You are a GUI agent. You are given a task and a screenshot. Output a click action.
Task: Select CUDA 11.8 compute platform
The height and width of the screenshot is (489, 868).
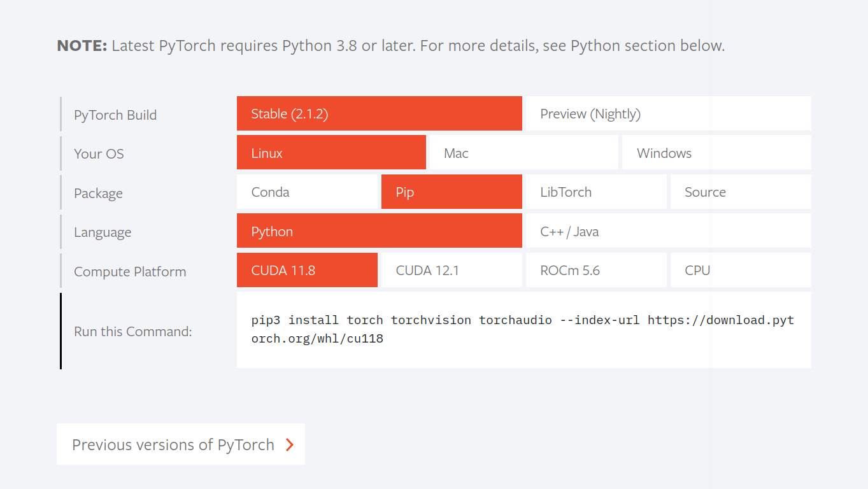pos(307,270)
